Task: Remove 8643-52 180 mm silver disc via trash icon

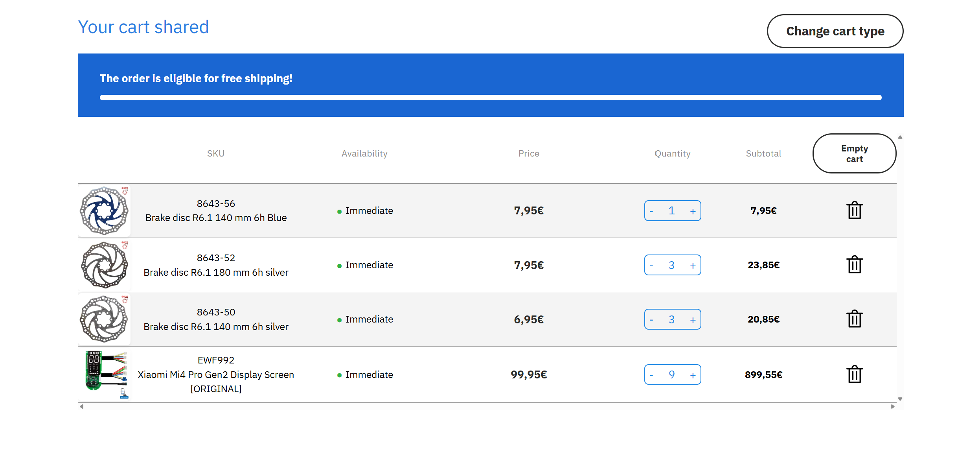Action: click(854, 265)
